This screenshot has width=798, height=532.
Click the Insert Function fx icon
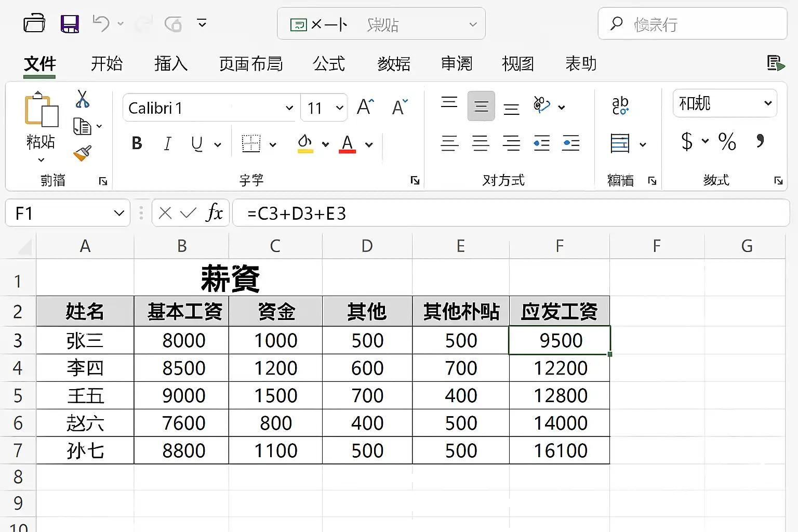click(214, 213)
